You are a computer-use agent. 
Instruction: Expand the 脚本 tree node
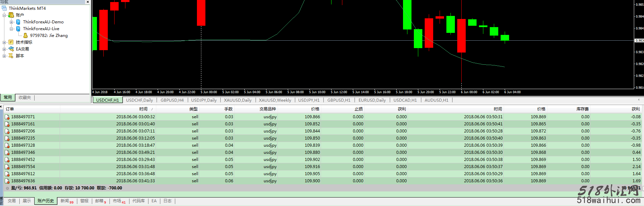(4, 56)
